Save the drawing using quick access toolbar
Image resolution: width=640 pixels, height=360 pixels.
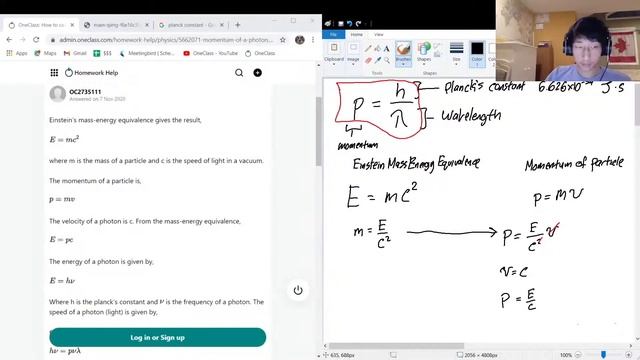pos(341,24)
